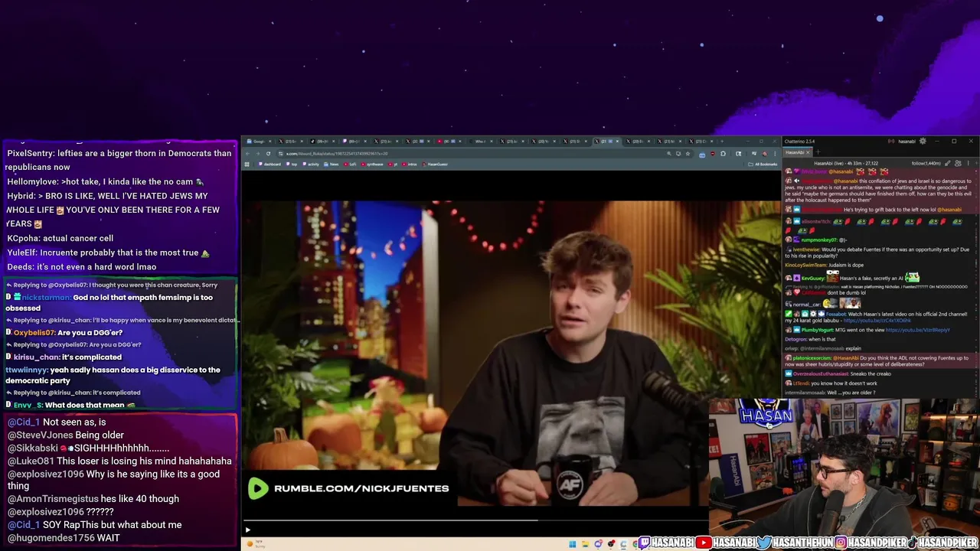This screenshot has height=551, width=980.
Task: Open the Chatterino streamer mode icon
Action: (891, 141)
